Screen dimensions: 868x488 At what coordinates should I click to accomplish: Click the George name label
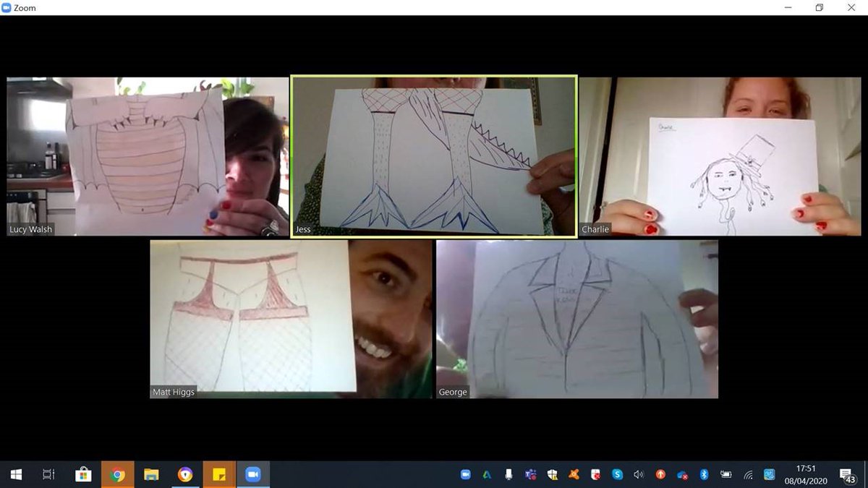click(453, 392)
